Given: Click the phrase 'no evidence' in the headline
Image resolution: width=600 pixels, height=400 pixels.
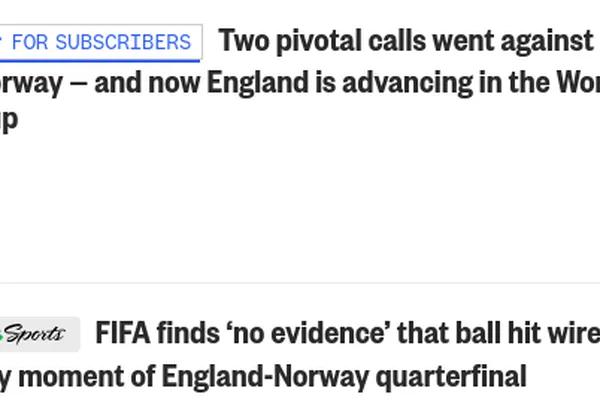Looking at the screenshot, I should pos(308,333).
